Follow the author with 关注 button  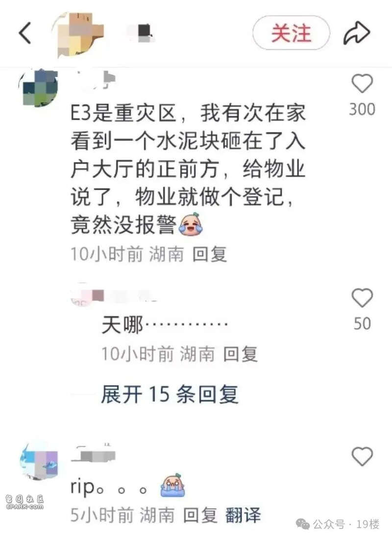(291, 33)
